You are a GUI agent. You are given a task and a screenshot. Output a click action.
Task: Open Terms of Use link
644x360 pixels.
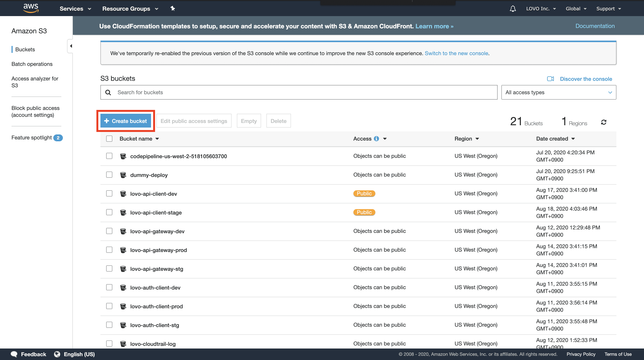[x=618, y=354]
